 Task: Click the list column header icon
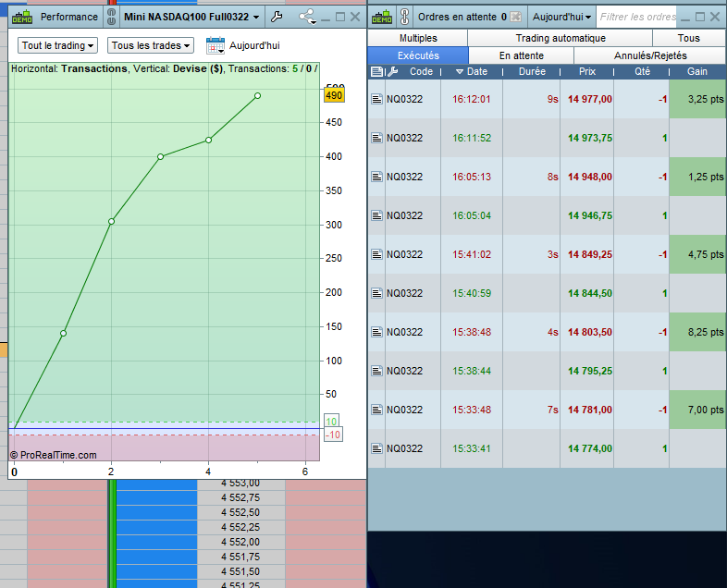pyautogui.click(x=376, y=71)
